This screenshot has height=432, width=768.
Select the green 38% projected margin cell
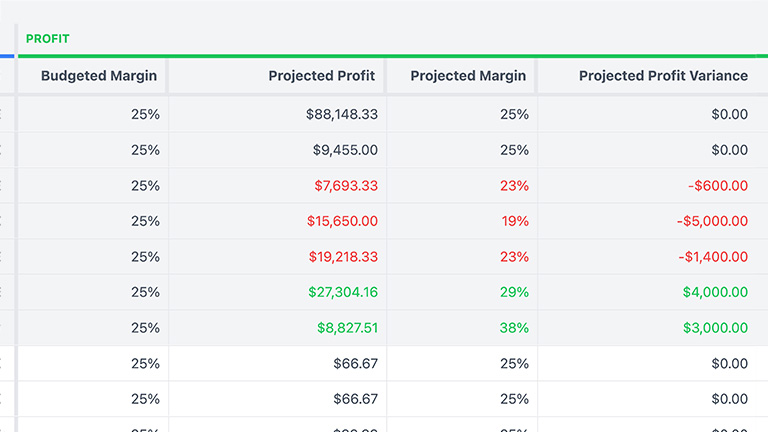(x=514, y=328)
